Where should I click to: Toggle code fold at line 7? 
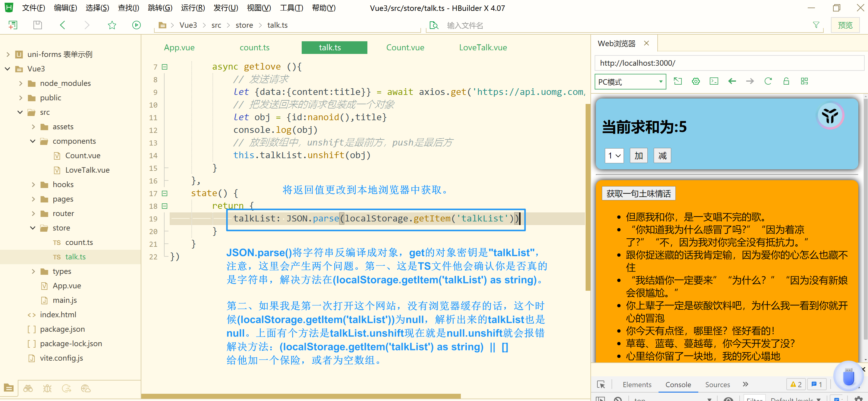coord(165,67)
